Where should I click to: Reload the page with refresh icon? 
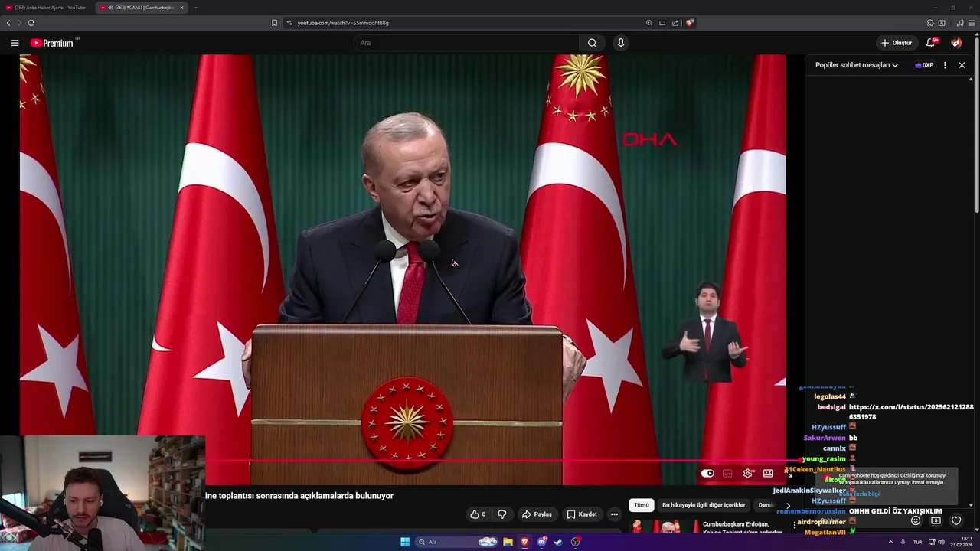point(31,23)
